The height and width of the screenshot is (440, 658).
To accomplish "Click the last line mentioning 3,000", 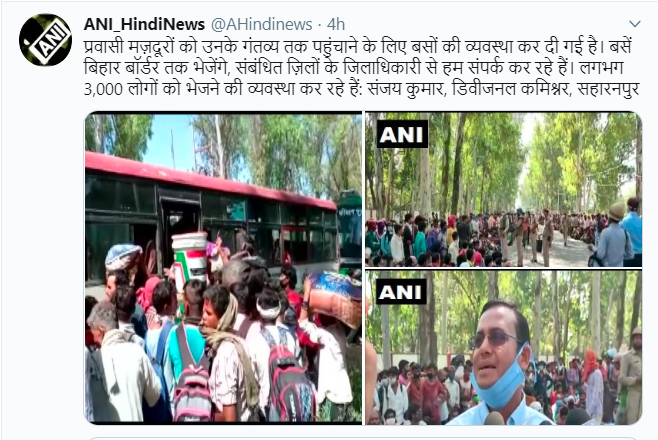I will 362,89.
